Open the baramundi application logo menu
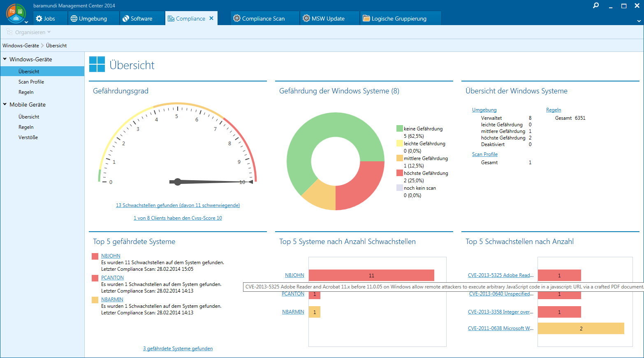This screenshot has height=358, width=644. pos(16,13)
